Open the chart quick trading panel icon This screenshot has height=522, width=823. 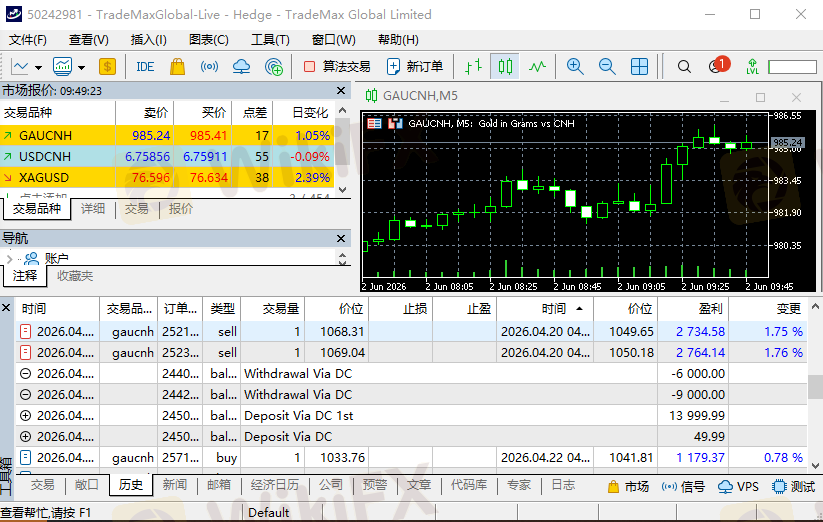click(395, 124)
